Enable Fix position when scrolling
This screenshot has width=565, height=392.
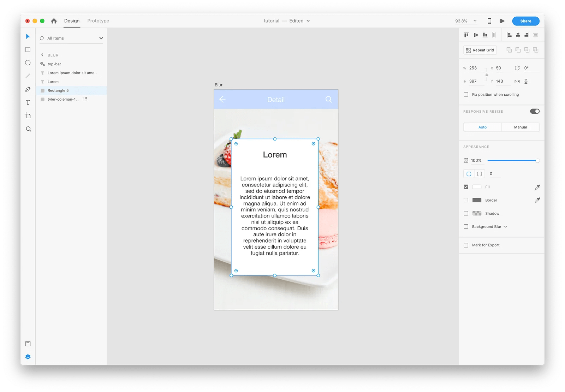pyautogui.click(x=466, y=94)
